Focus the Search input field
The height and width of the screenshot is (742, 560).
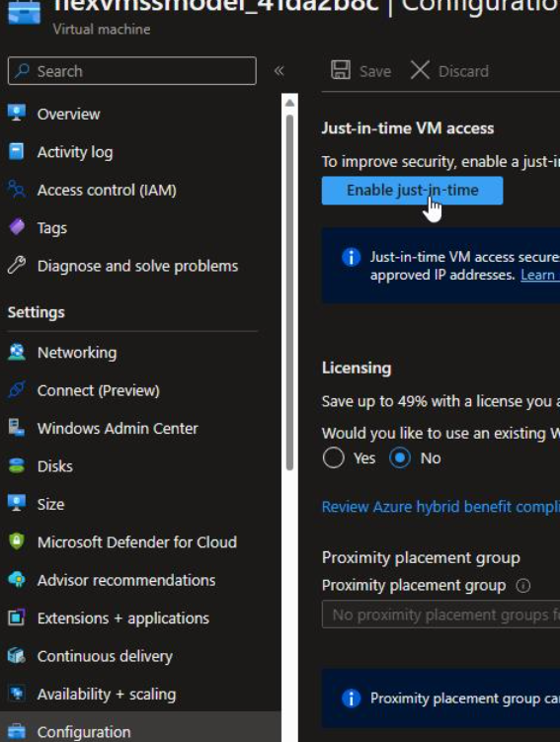(x=132, y=71)
